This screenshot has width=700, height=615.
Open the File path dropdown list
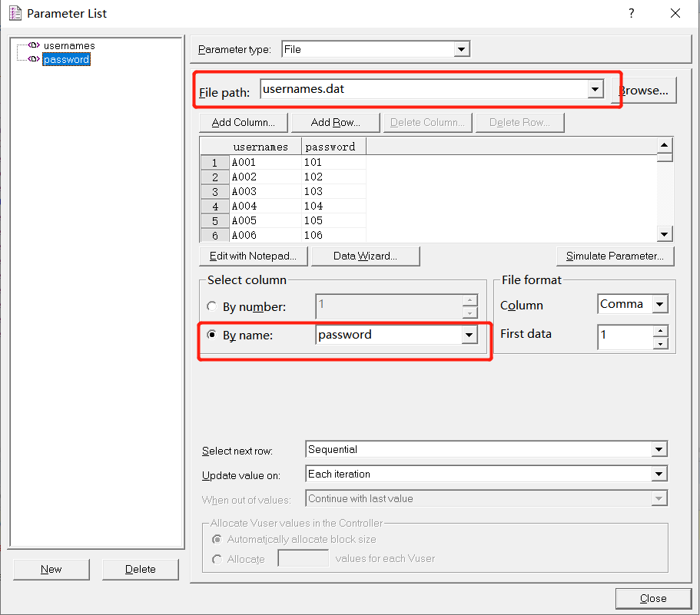click(595, 89)
